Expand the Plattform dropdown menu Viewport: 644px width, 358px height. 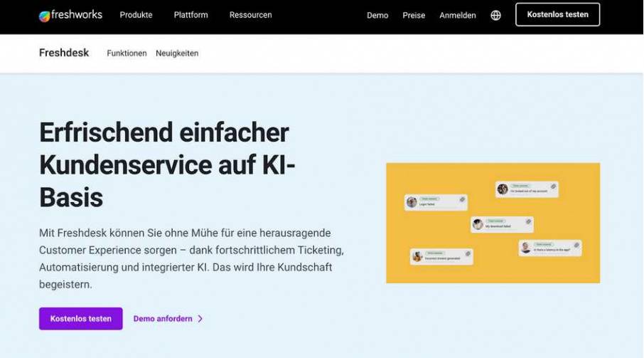point(190,15)
